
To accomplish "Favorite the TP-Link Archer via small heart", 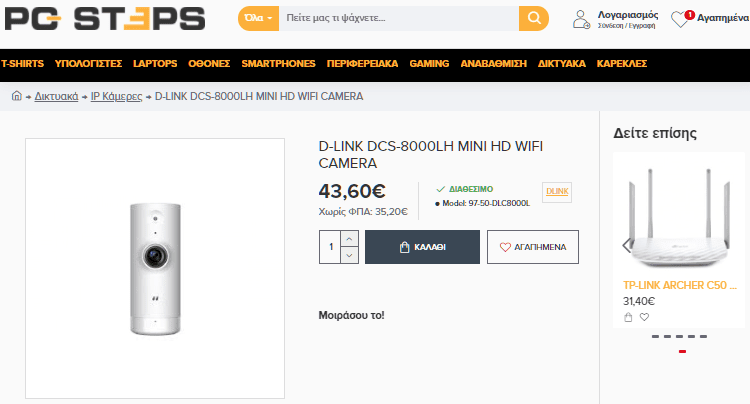I will coord(644,317).
